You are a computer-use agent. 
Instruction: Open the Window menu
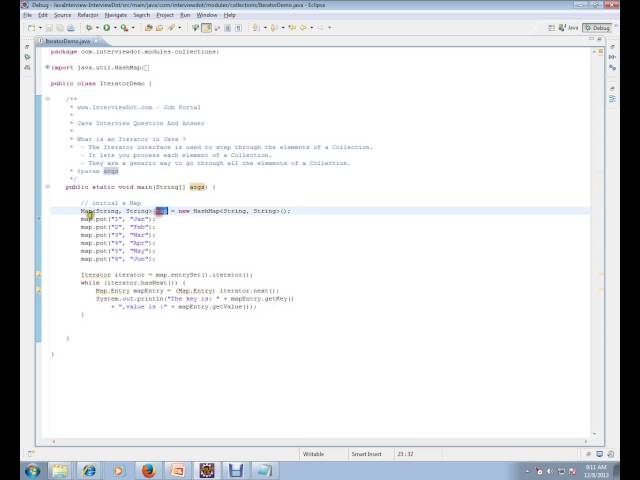coord(207,15)
